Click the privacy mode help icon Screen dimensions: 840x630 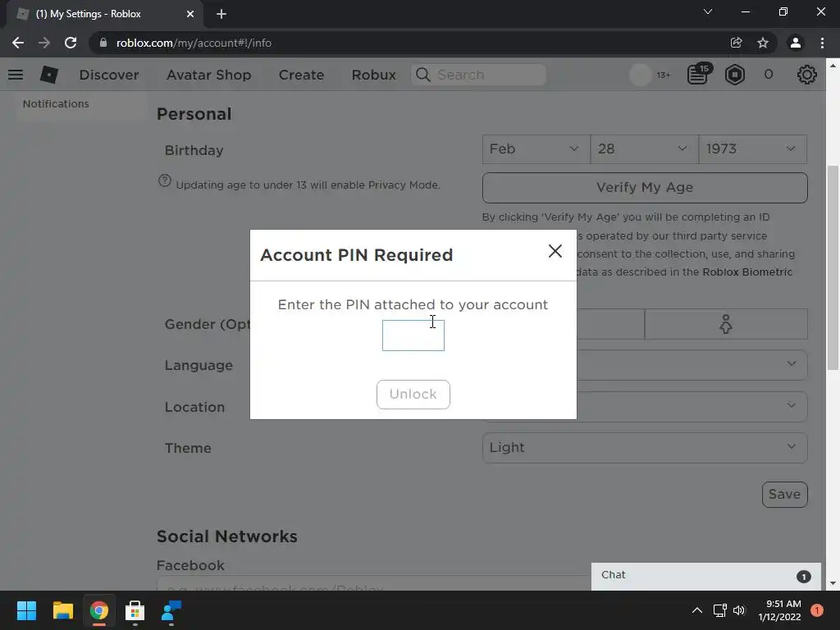164,181
